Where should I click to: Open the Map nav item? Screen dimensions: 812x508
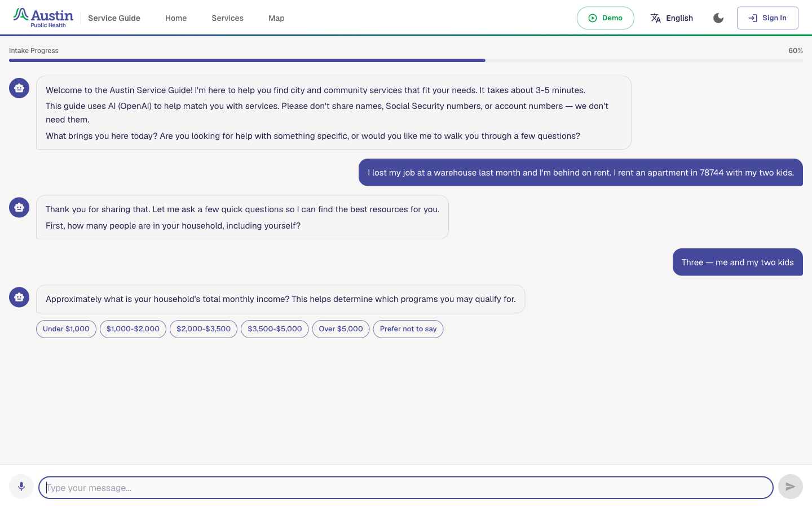276,18
